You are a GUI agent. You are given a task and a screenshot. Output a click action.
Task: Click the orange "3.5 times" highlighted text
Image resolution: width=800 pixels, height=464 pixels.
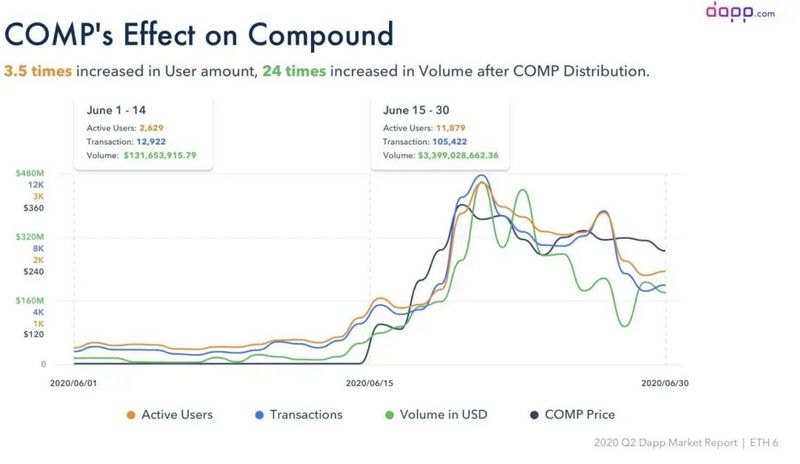36,71
